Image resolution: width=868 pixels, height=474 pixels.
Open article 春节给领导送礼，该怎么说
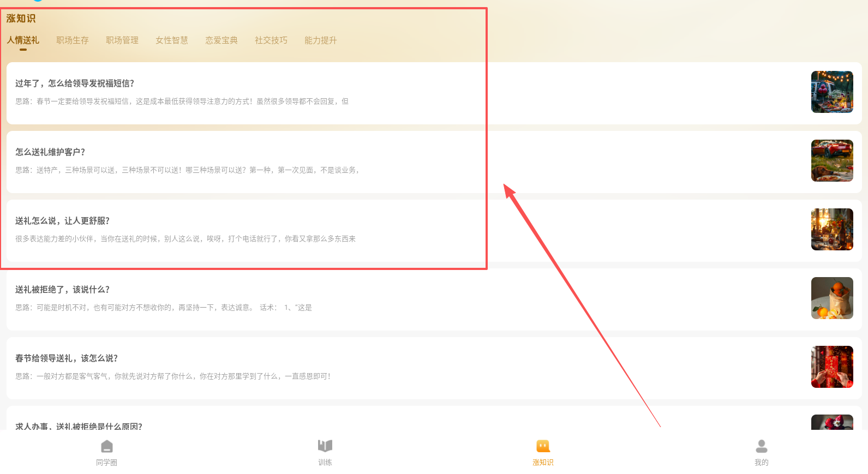click(67, 358)
